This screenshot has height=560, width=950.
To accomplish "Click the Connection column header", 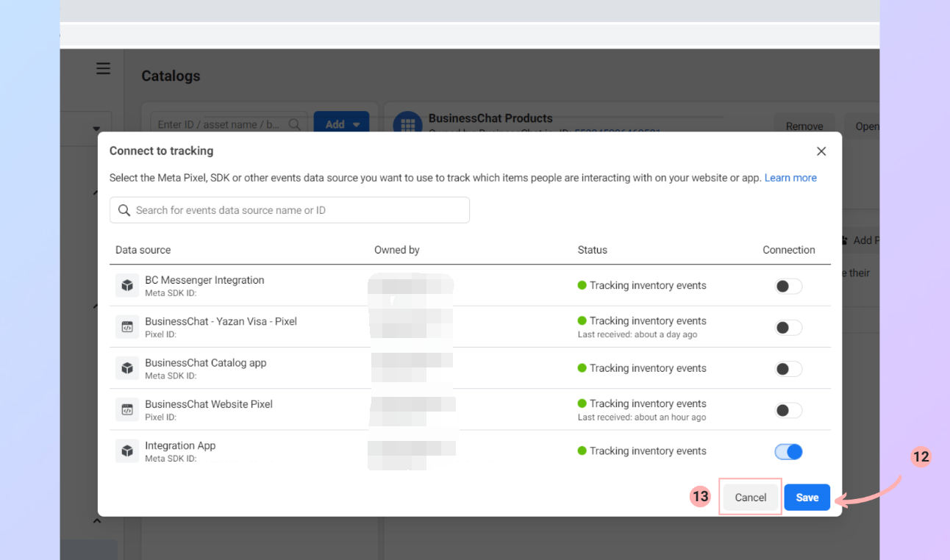I will point(789,250).
